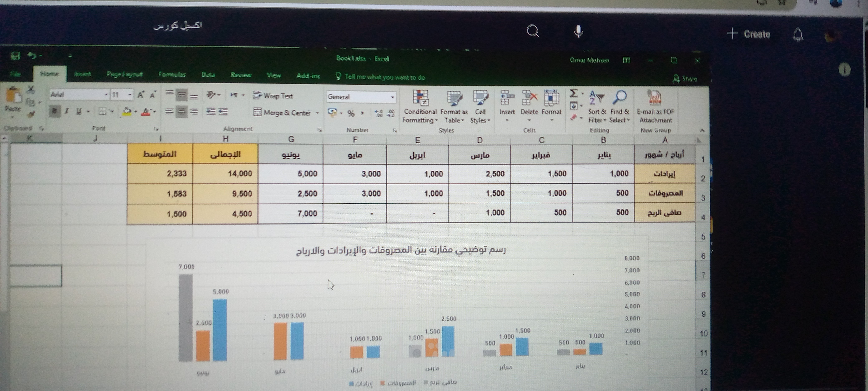Click the increase indent icon
Image resolution: width=868 pixels, height=391 pixels.
tap(223, 112)
